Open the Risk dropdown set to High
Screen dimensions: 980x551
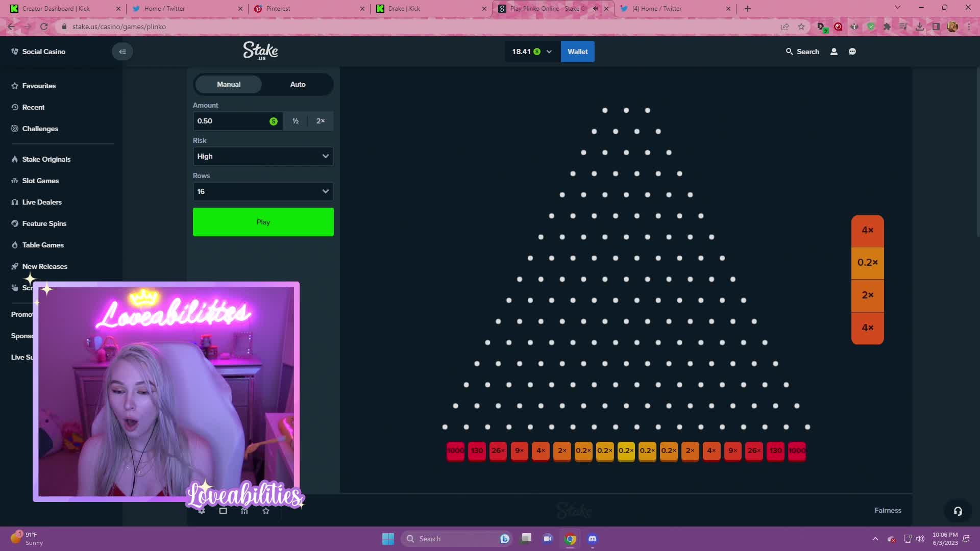[x=263, y=156]
